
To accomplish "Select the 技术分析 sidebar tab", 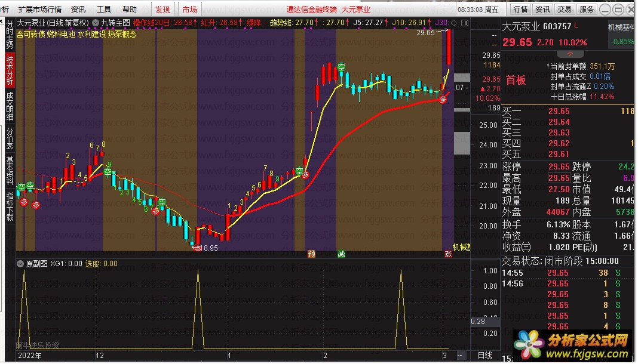I will 10,70.
